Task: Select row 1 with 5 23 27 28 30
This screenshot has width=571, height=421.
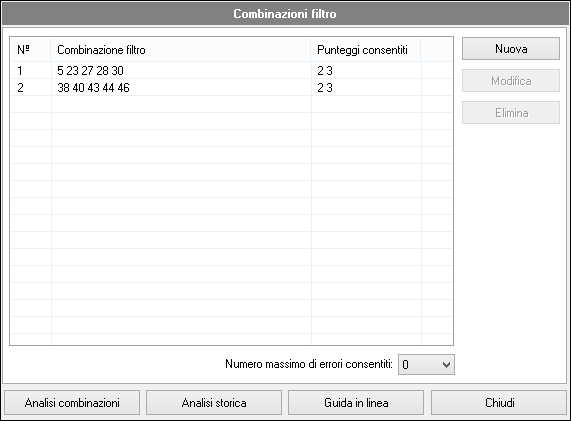Action: click(x=232, y=71)
